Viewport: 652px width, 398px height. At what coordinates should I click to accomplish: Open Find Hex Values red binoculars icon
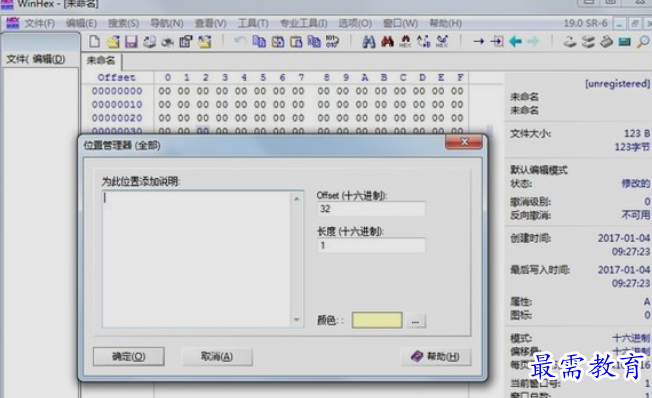point(387,41)
